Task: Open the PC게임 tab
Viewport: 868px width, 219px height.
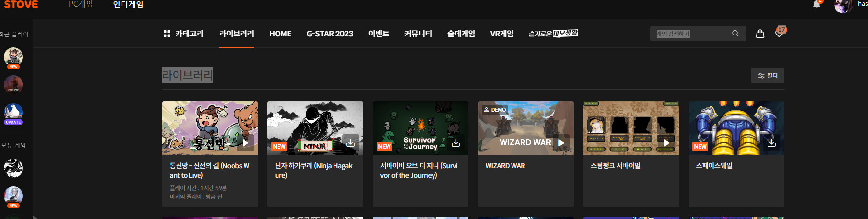Action: coord(81,4)
